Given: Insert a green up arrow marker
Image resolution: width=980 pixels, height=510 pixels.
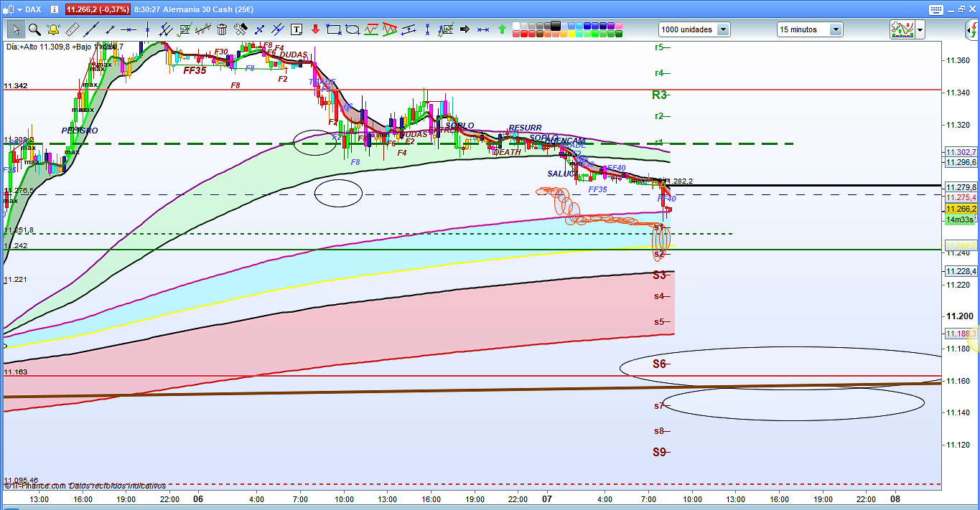Looking at the screenshot, I should coord(502,29).
